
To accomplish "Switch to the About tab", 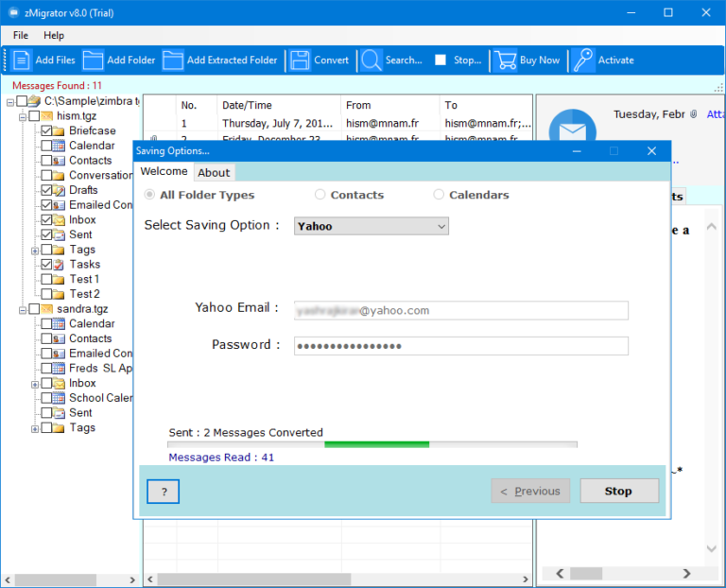I will [214, 173].
